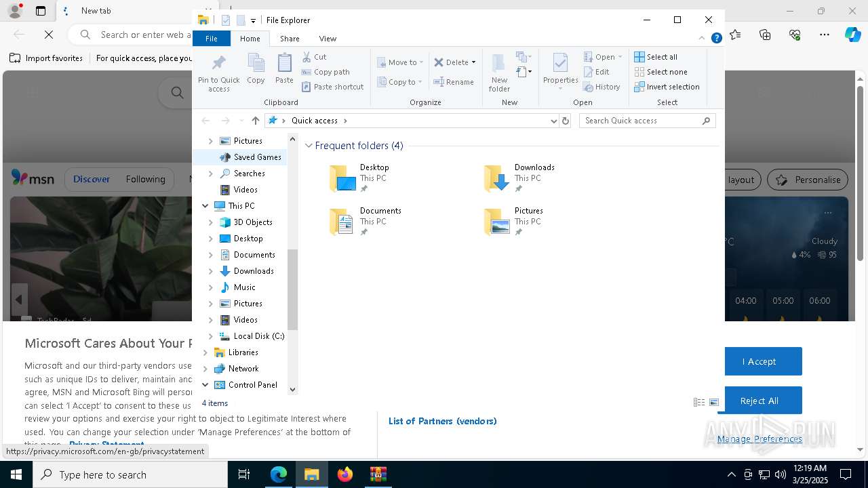Expand the Libraries tree node
The width and height of the screenshot is (868, 488).
[205, 352]
